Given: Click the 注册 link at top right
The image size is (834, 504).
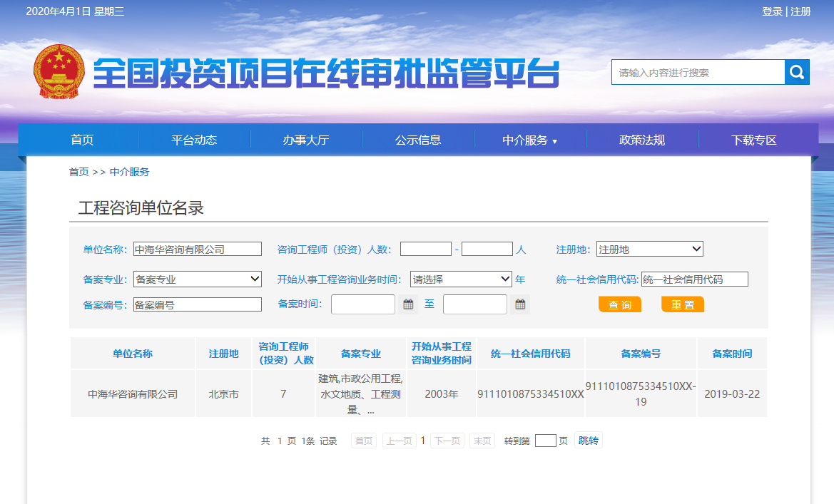Looking at the screenshot, I should click(800, 11).
